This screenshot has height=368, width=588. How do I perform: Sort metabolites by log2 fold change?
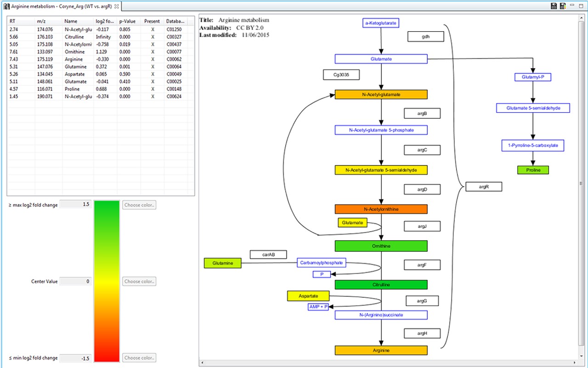coord(105,21)
